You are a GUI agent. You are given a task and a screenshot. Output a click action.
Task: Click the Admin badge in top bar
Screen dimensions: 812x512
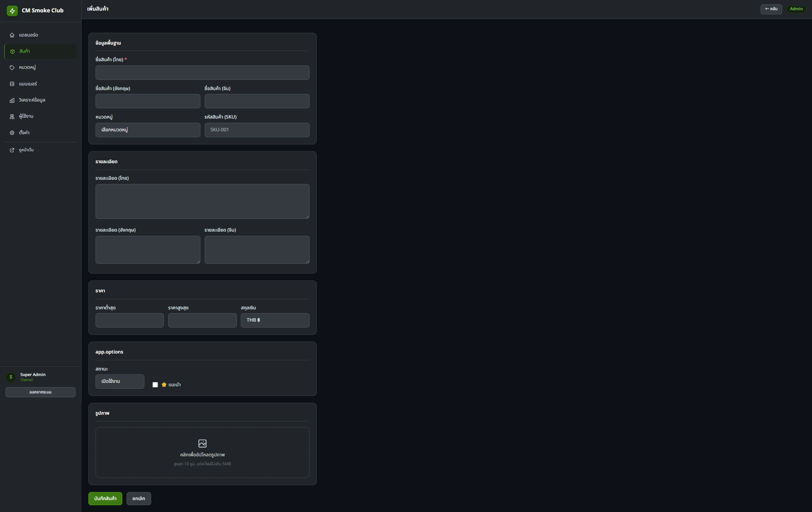tap(796, 9)
